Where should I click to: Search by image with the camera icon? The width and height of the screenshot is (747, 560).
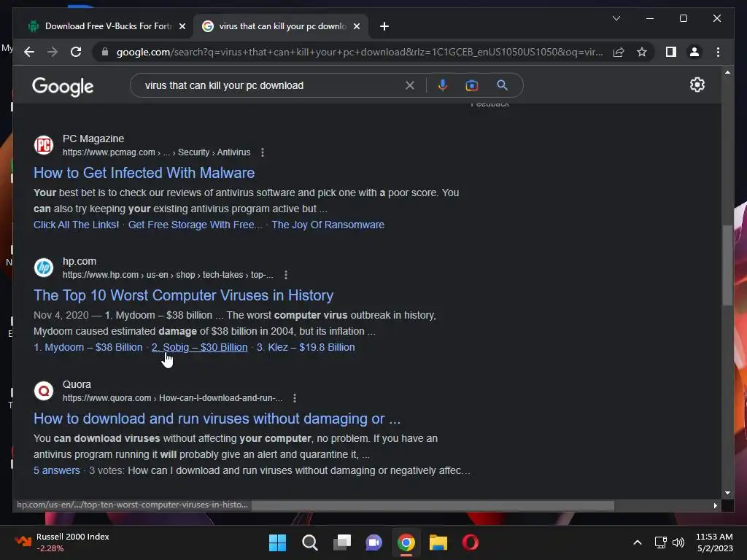click(472, 85)
